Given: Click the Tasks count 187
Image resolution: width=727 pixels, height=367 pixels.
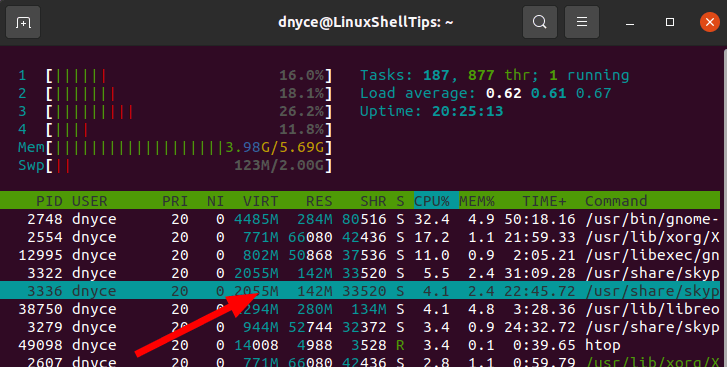Looking at the screenshot, I should coord(436,75).
